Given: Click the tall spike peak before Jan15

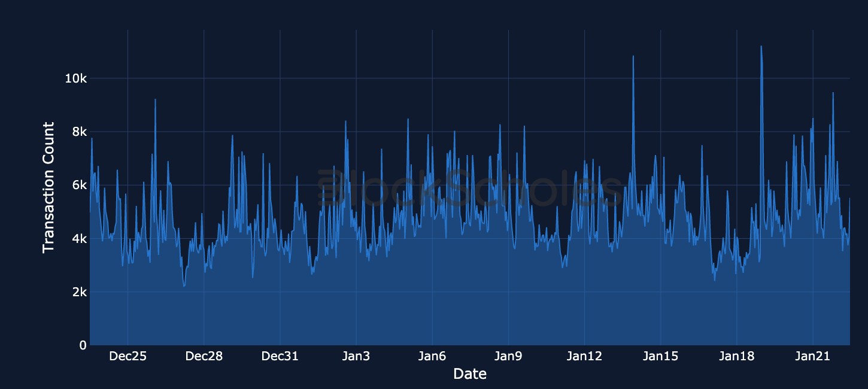Looking at the screenshot, I should click(x=633, y=56).
